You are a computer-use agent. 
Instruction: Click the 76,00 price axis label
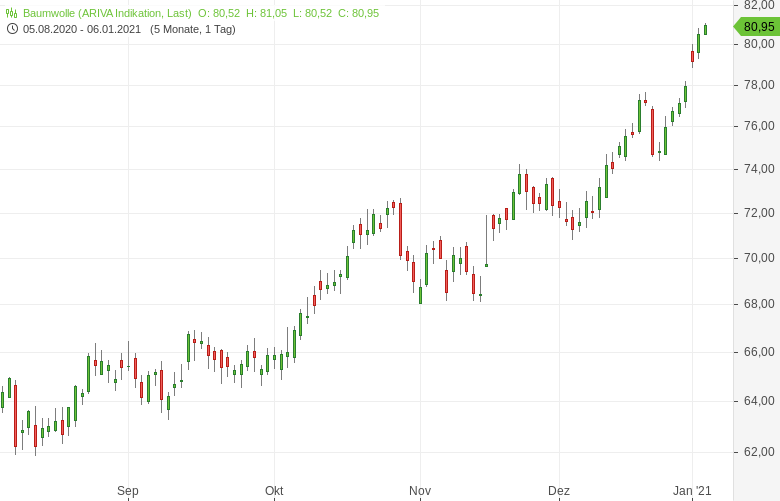[759, 126]
